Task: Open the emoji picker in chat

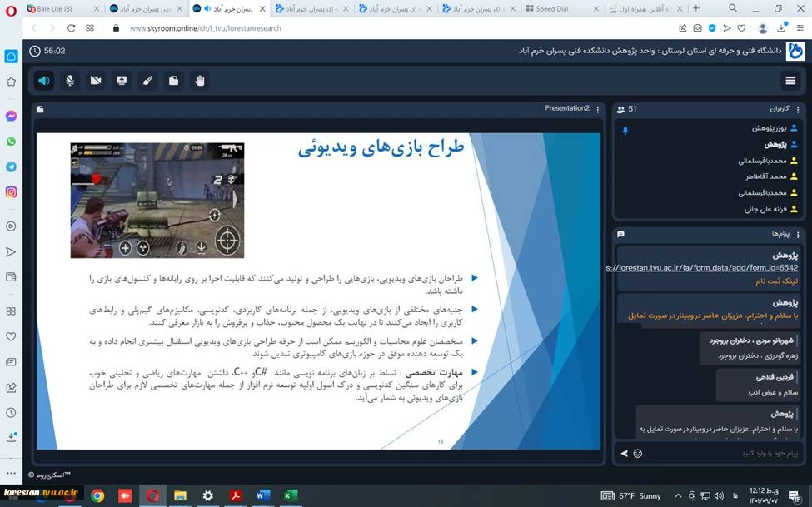Action: point(638,453)
